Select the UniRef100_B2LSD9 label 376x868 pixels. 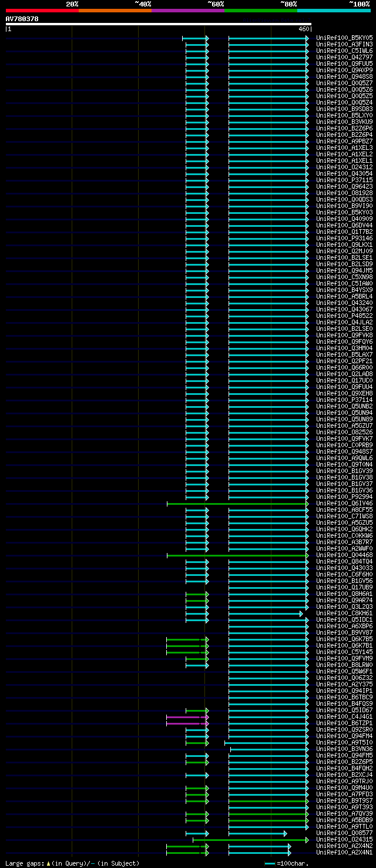[x=344, y=264]
